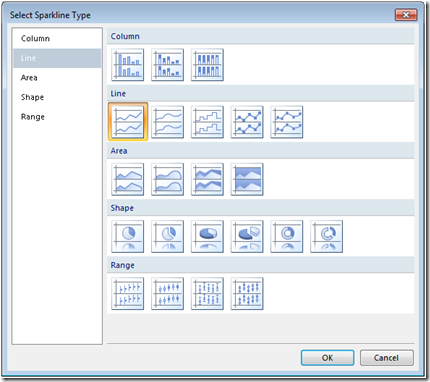
Task: Close the Select Sparkline Type dialog
Action: (x=406, y=15)
